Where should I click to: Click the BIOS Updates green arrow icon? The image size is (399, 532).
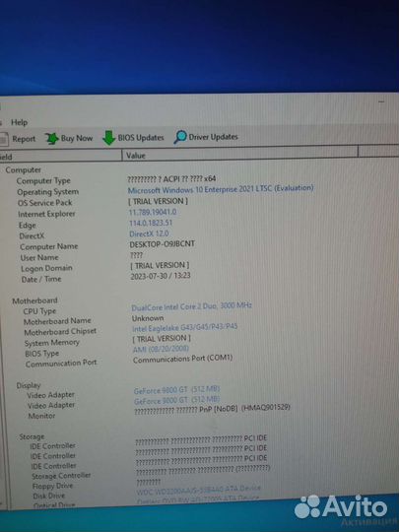tap(108, 138)
